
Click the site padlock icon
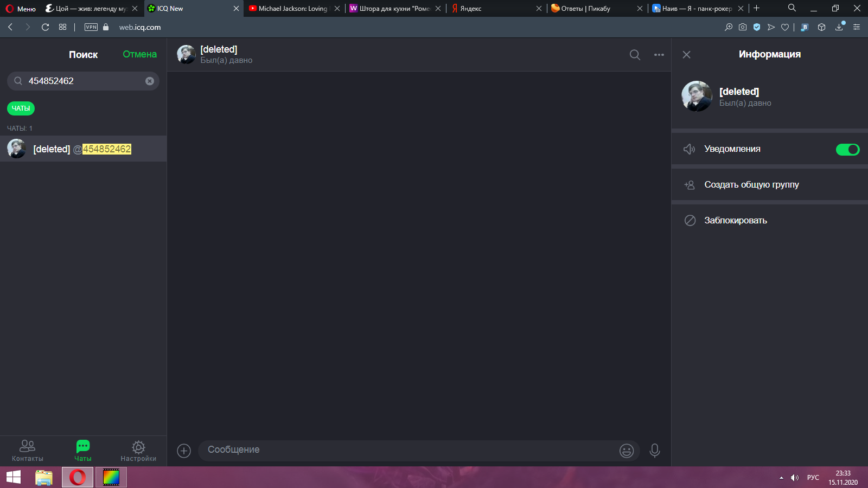point(106,27)
